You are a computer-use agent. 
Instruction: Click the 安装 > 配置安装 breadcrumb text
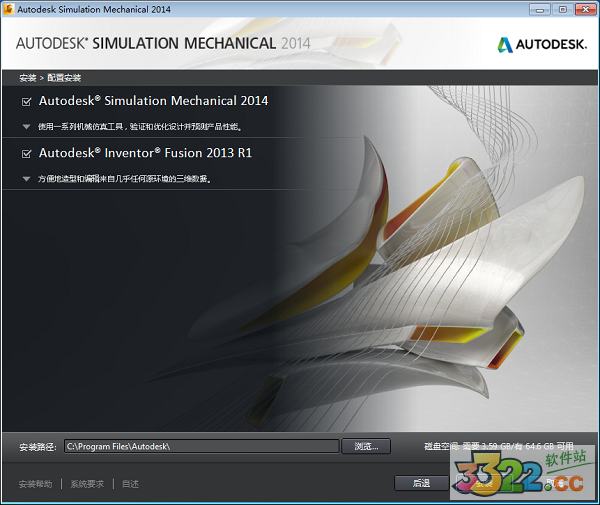coord(50,78)
